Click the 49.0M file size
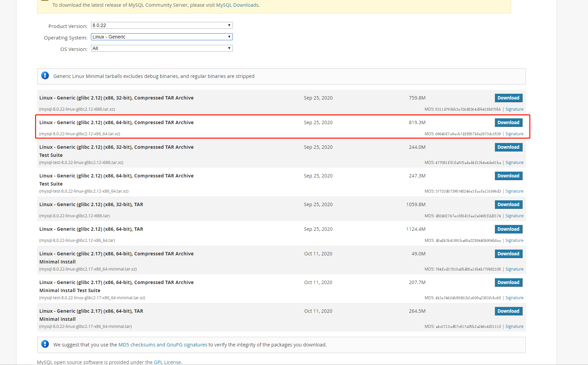 pos(418,254)
